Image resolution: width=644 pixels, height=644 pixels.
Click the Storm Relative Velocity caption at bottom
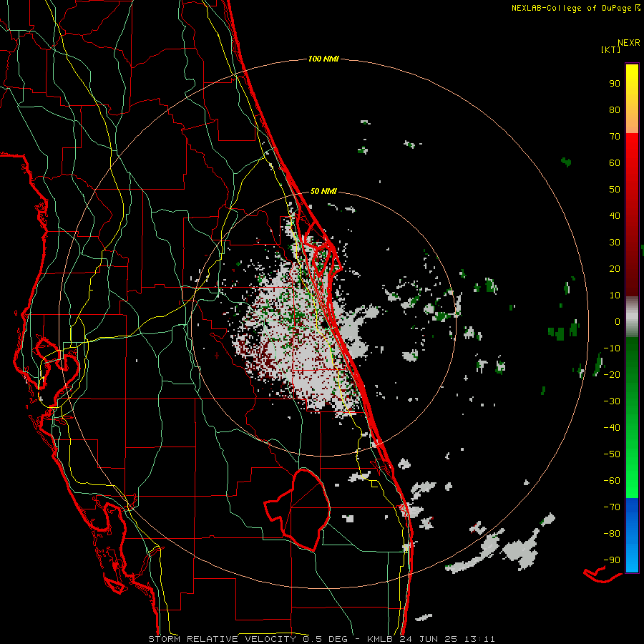tap(321, 639)
